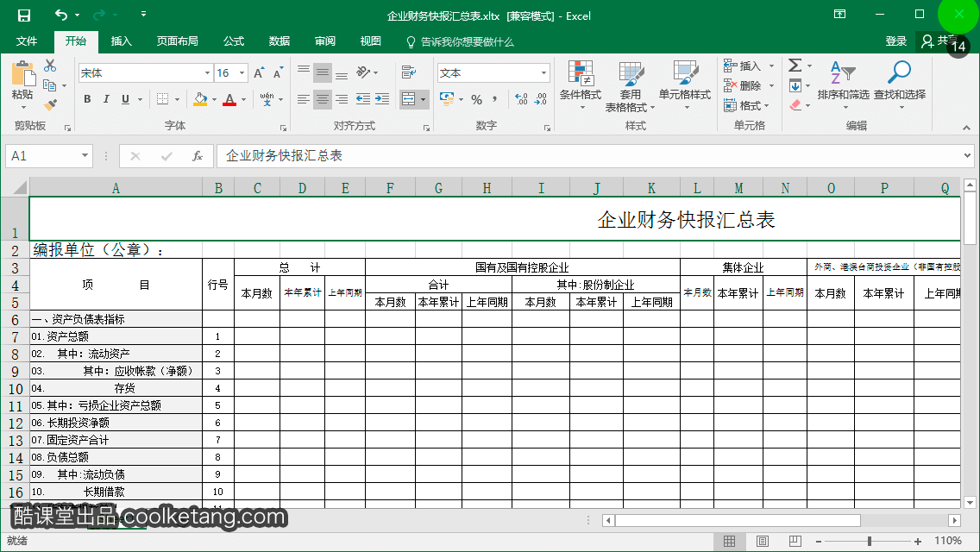The height and width of the screenshot is (552, 980).
Task: Toggle center horizontal alignment
Action: (x=323, y=99)
